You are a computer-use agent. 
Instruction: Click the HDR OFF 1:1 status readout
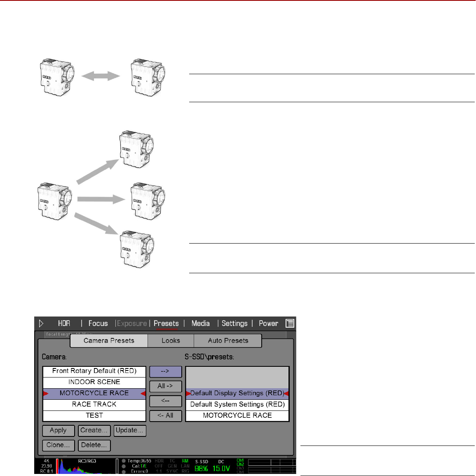pyautogui.click(x=159, y=466)
